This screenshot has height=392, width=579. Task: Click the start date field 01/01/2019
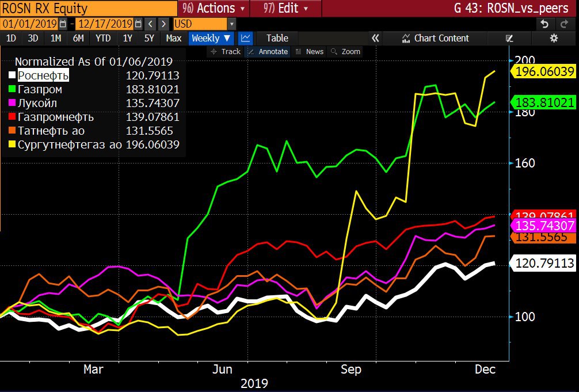click(x=29, y=24)
